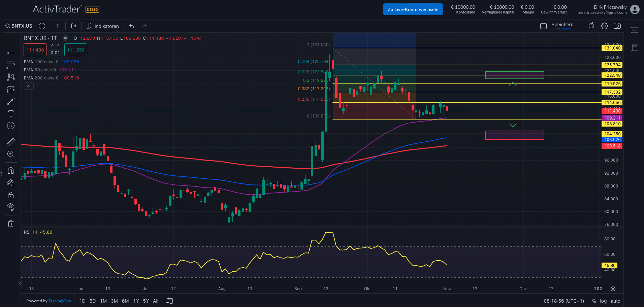Click the add symbol plus icon
The height and width of the screenshot is (307, 644).
click(42, 26)
